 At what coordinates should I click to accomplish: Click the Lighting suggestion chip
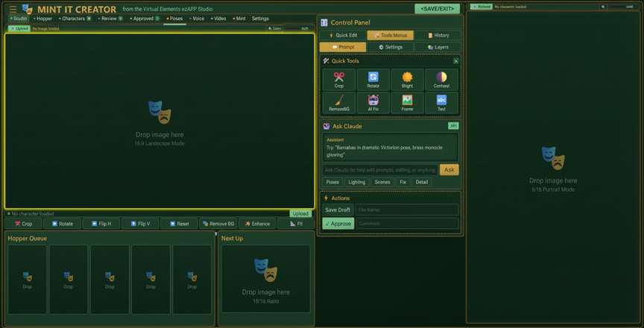[x=356, y=183]
